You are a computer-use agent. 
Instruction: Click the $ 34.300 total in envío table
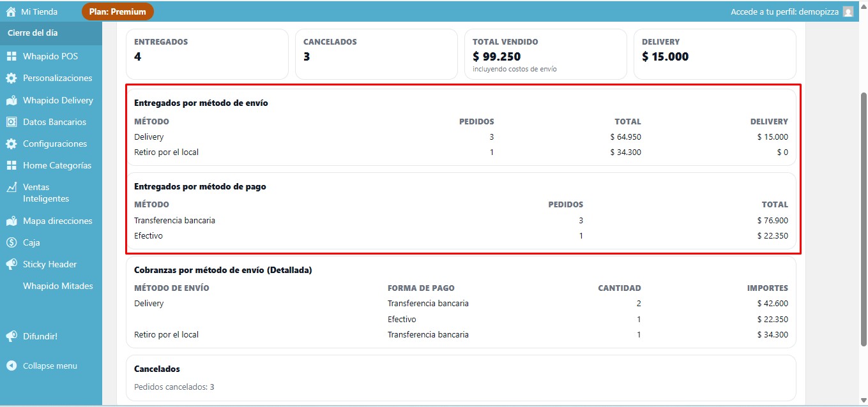(625, 152)
